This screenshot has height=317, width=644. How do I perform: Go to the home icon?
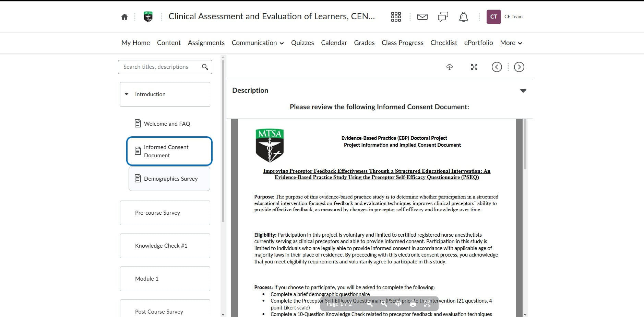click(124, 17)
